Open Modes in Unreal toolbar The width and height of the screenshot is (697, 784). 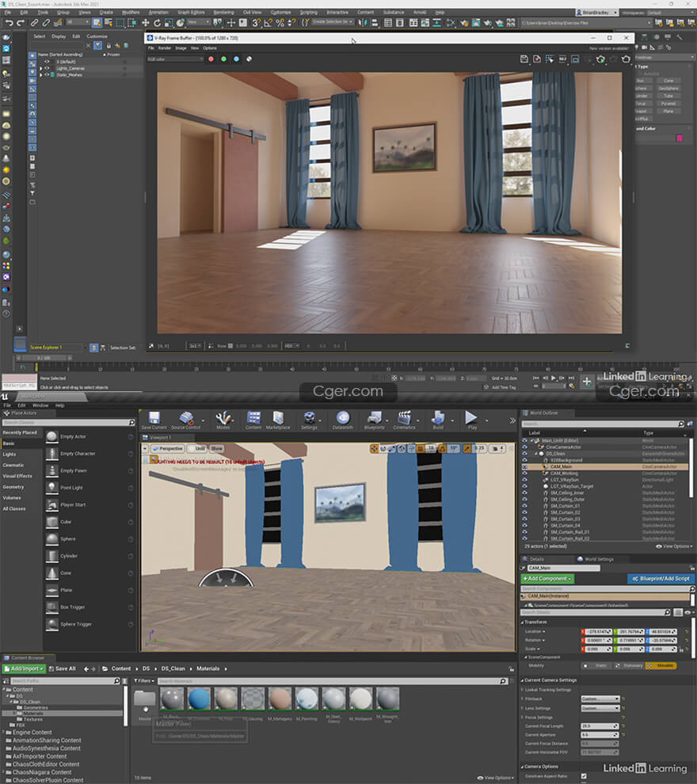tap(223, 420)
